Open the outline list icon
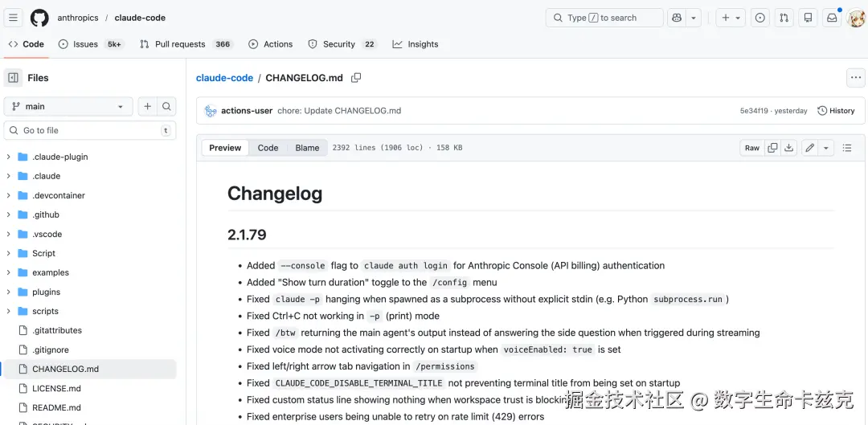The image size is (868, 425). pos(847,148)
